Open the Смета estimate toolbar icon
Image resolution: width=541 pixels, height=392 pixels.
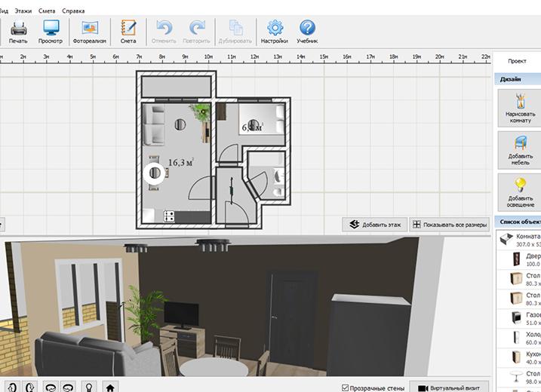(x=128, y=32)
